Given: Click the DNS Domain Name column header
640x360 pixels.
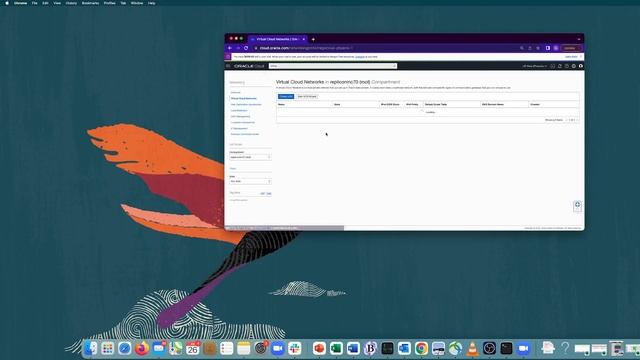Looking at the screenshot, I should pos(493,104).
